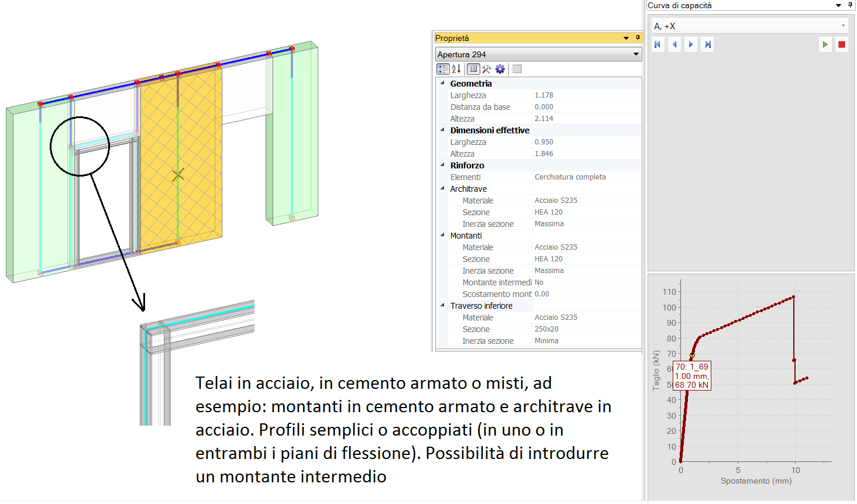Open the Apertura 294 object dropdown

(x=636, y=54)
